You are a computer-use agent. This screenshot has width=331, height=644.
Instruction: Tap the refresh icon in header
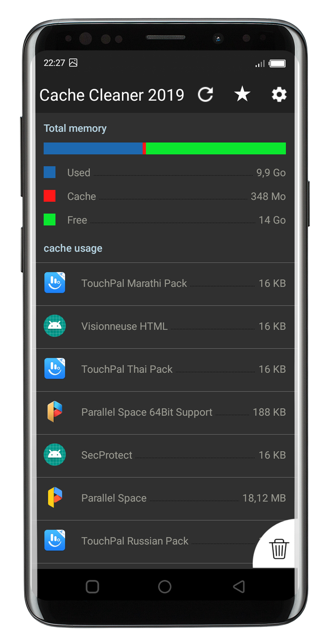click(206, 95)
